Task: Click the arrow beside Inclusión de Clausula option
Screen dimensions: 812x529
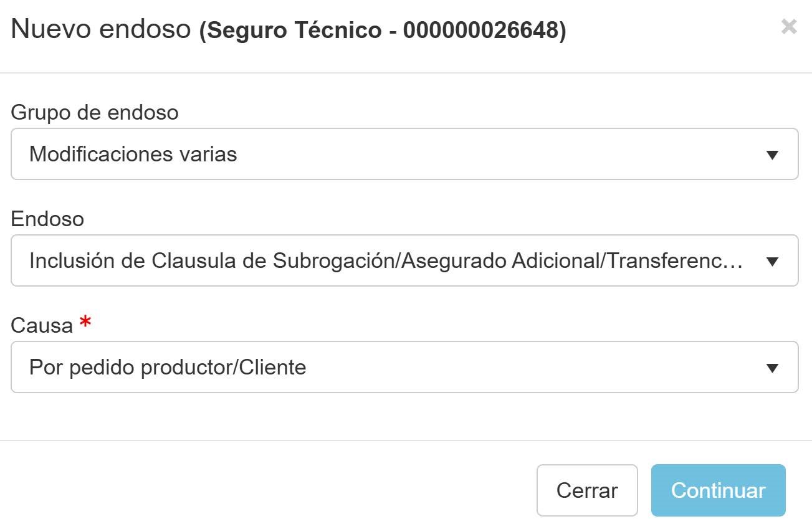Action: coord(772,262)
